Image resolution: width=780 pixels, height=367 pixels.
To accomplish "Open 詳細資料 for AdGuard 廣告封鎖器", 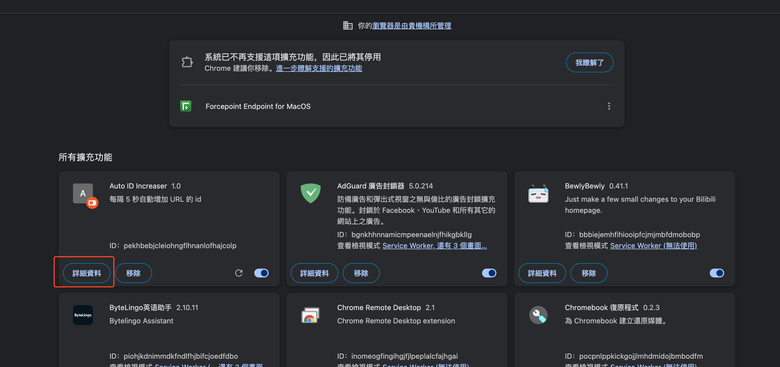I will (314, 273).
